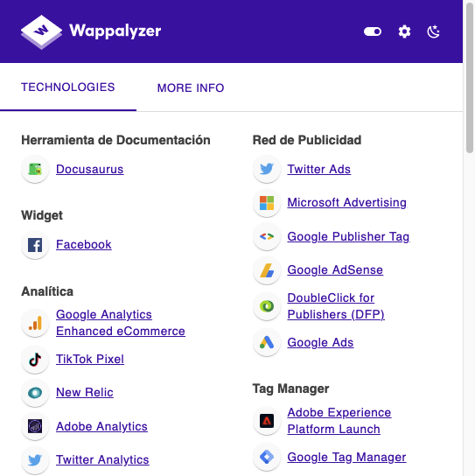
Task: Open the Google Ads link
Action: [x=320, y=342]
